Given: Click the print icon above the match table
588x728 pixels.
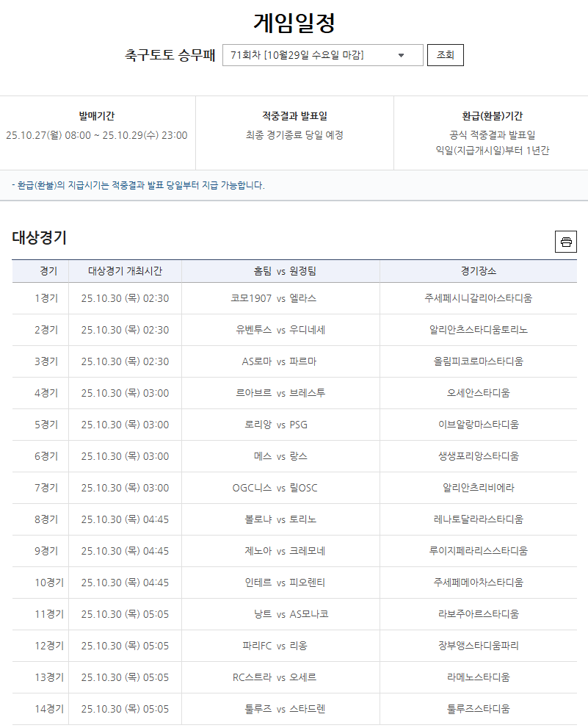Looking at the screenshot, I should click(565, 241).
